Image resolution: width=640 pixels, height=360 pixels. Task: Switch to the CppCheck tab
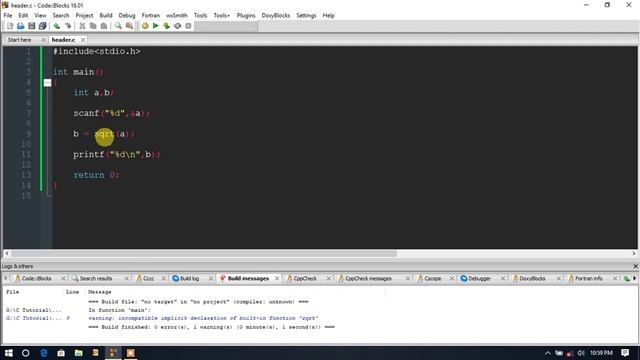[x=305, y=278]
